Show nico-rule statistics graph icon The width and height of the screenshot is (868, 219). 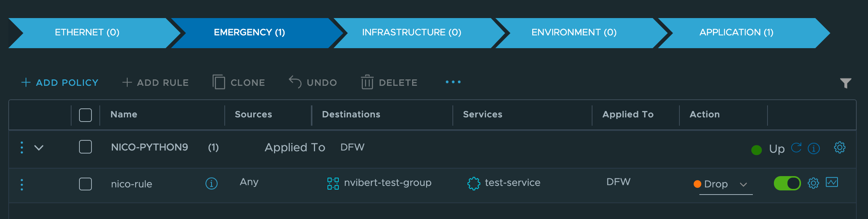tap(832, 182)
